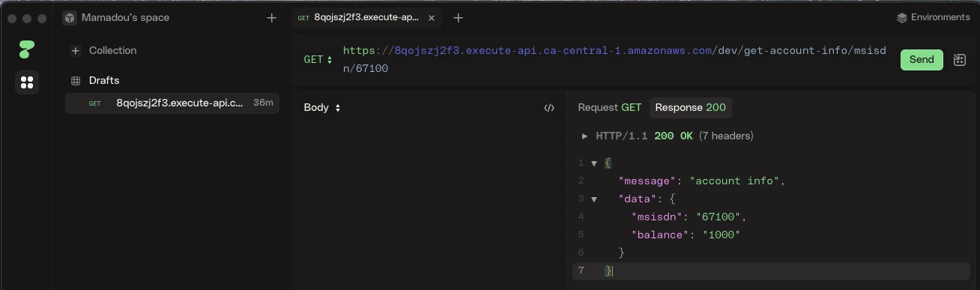
Task: Click the "msisdn" key in response
Action: tap(657, 217)
